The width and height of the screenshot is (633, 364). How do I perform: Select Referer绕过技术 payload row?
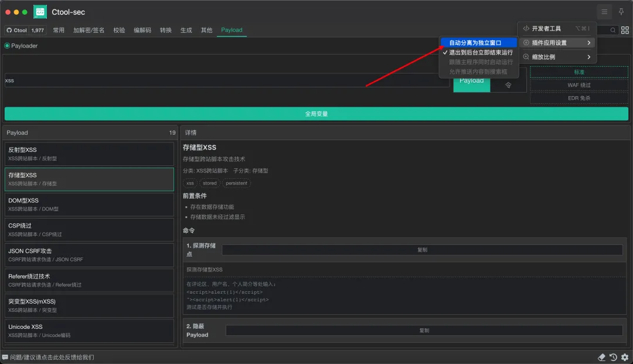tap(89, 280)
